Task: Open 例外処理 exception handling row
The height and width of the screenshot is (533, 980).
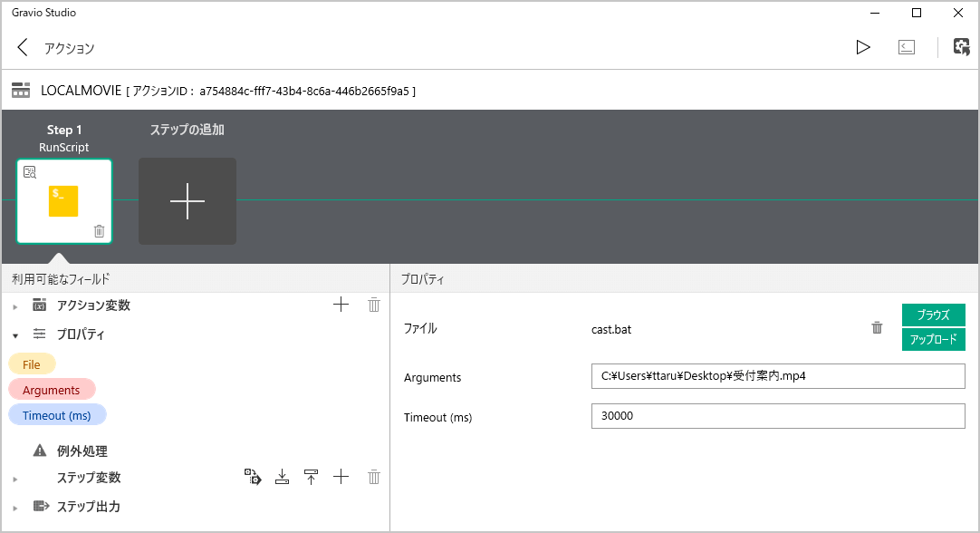Action: point(82,451)
